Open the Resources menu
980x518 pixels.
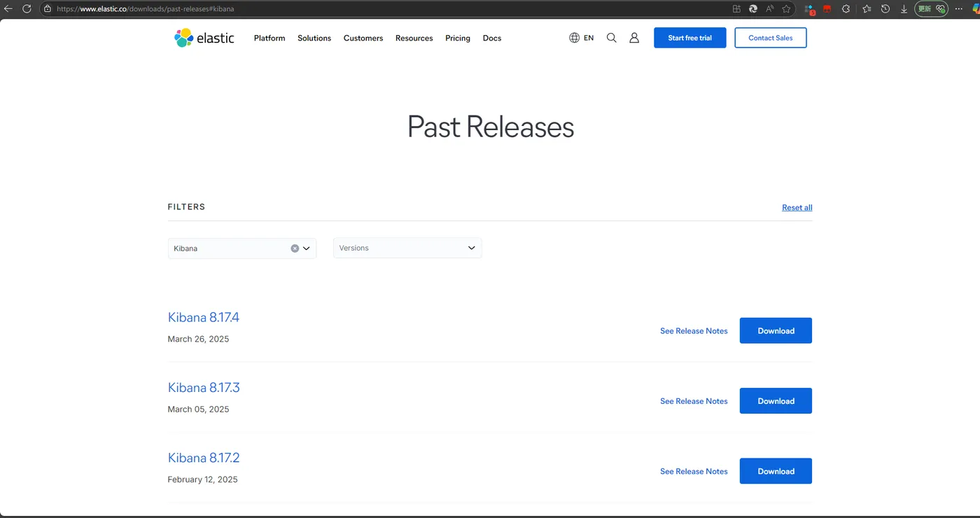click(x=414, y=38)
